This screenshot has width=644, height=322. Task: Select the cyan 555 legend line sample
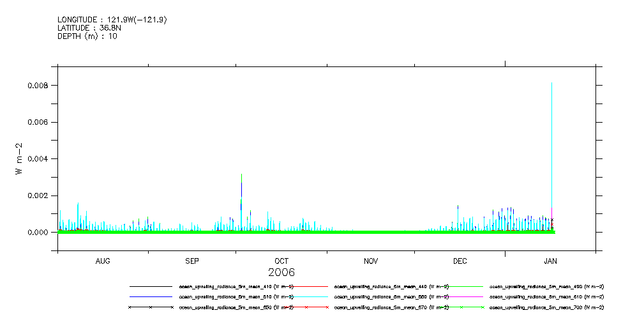306,297
